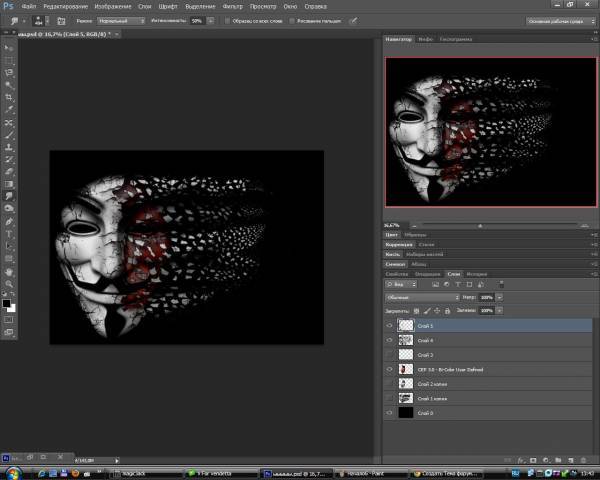Enable the Образец со всех слоев checkbox
This screenshot has width=600, height=480.
point(225,20)
